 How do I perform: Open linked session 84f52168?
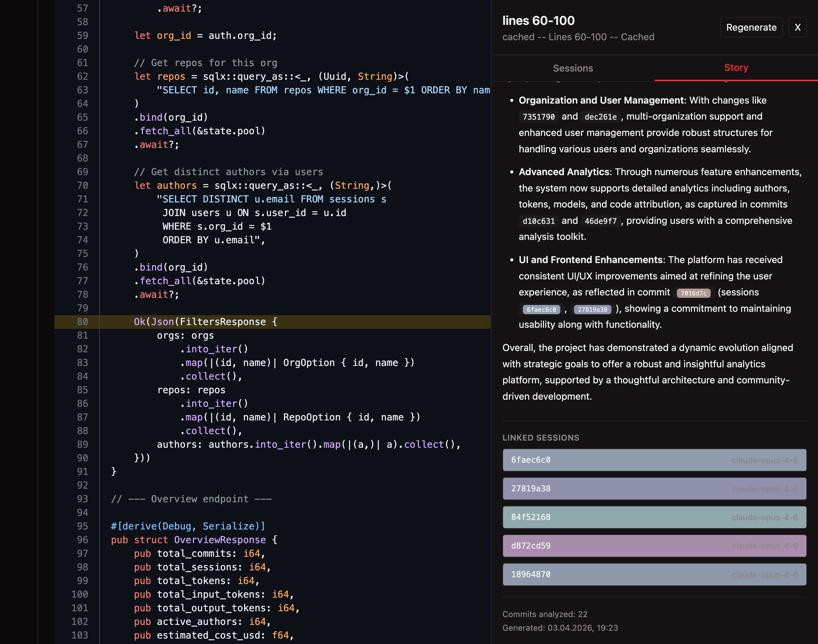point(654,517)
